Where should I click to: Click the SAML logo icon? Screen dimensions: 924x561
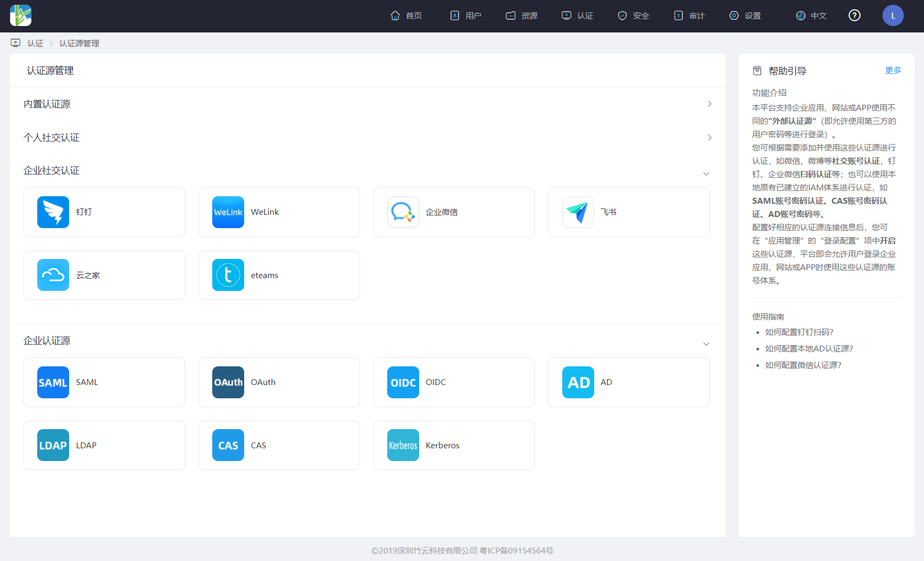point(53,382)
